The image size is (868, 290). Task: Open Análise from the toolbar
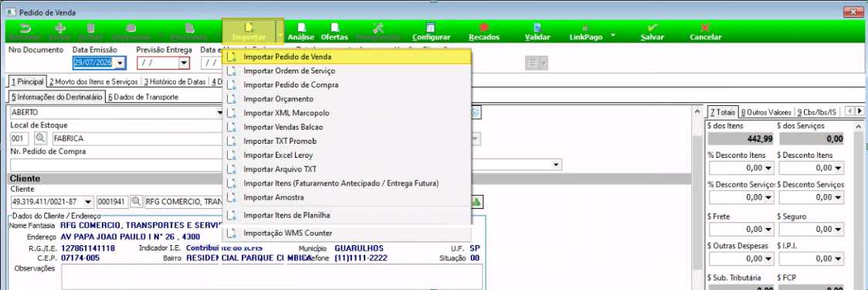point(302,32)
